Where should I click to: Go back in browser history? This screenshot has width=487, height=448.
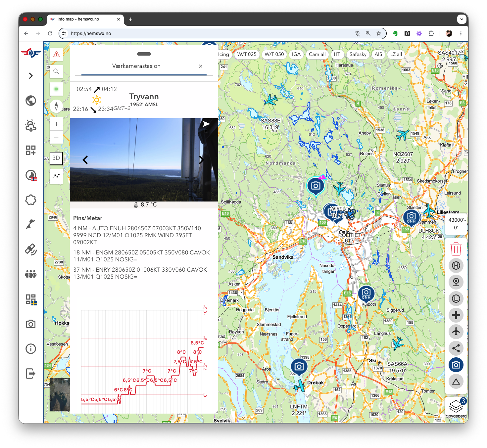click(x=26, y=33)
